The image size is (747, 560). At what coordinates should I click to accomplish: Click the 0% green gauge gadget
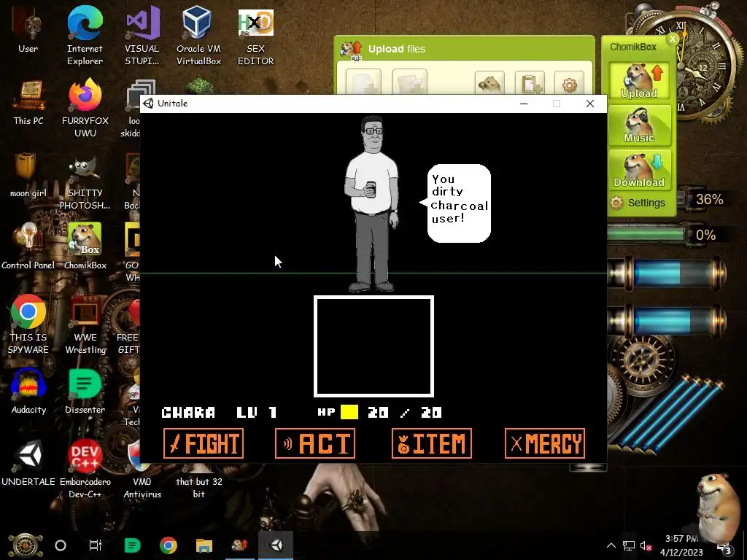click(x=667, y=236)
